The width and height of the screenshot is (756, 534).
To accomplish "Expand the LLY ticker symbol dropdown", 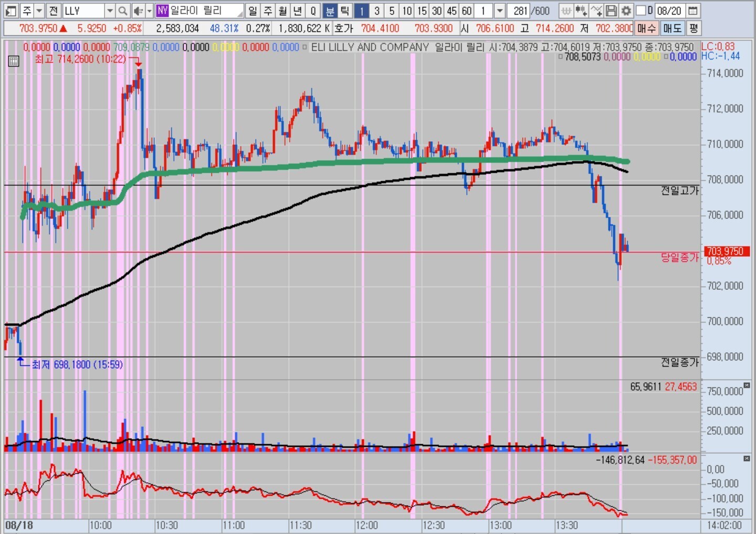I will pos(109,11).
